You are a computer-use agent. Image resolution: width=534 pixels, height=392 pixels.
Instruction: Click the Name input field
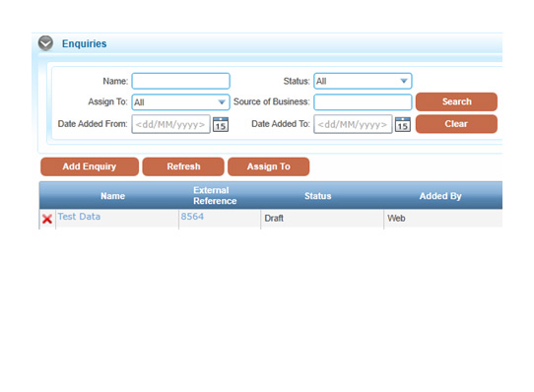[x=181, y=81]
